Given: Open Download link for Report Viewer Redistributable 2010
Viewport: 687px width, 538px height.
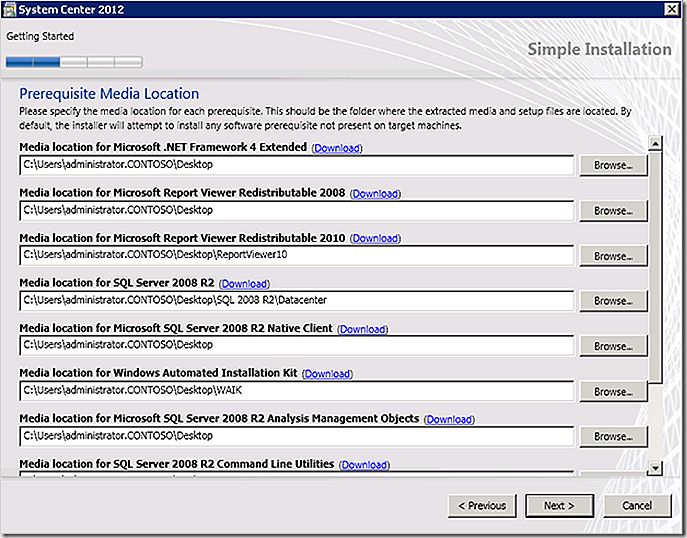Looking at the screenshot, I should 375,238.
